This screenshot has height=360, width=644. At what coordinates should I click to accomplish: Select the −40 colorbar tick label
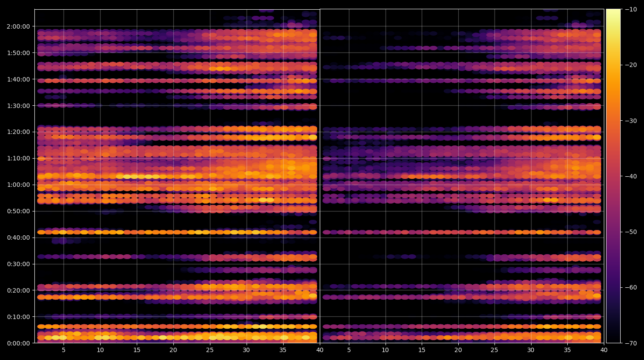point(631,176)
